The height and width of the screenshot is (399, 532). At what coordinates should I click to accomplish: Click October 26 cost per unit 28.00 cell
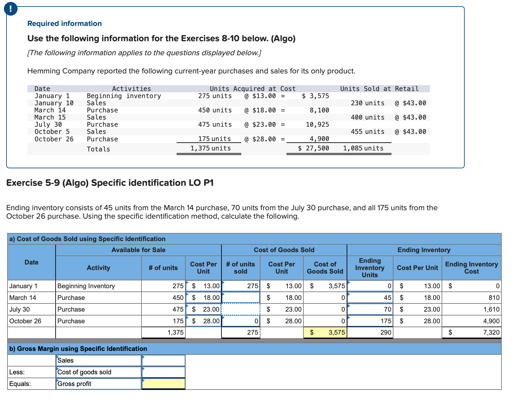coord(204,321)
